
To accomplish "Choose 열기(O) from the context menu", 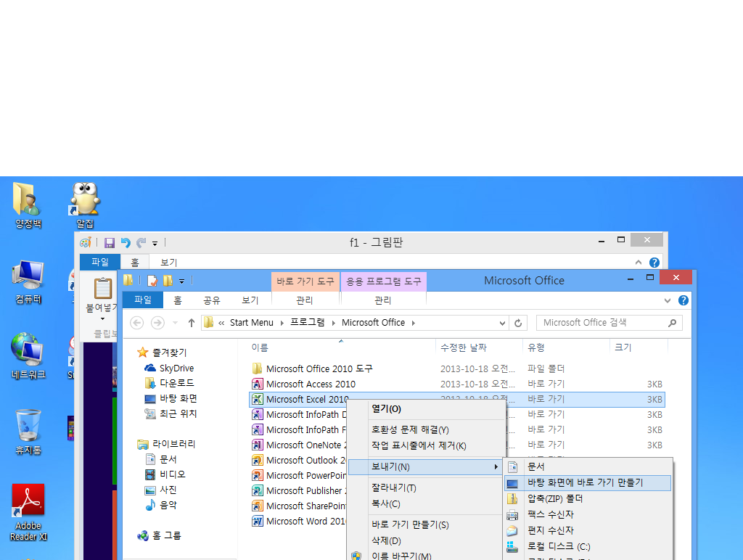I will pos(386,409).
